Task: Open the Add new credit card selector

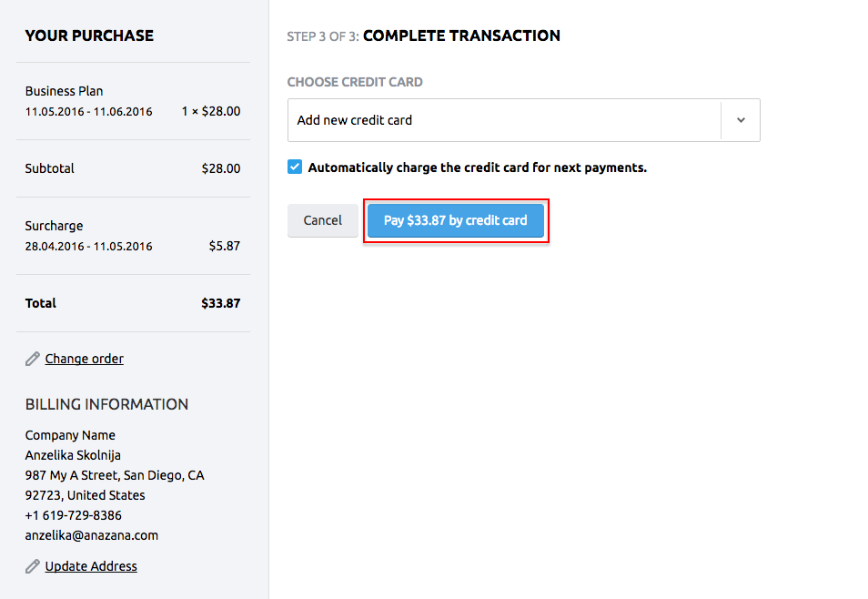Action: coord(524,120)
